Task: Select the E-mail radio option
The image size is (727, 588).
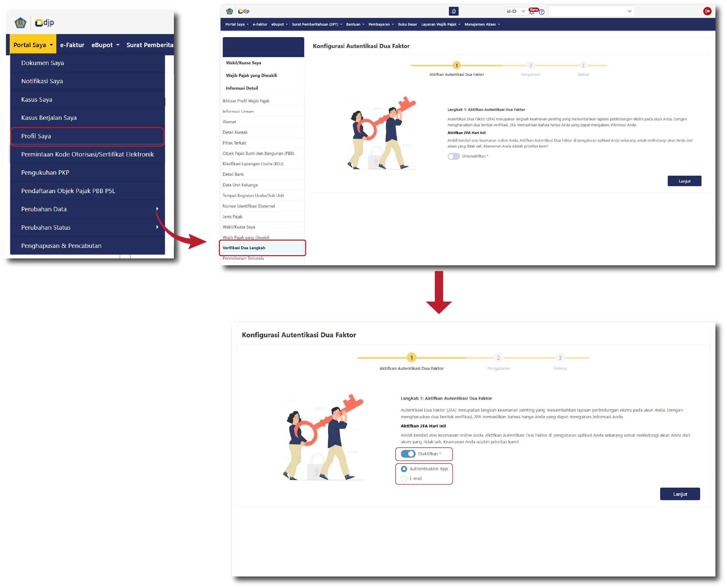Action: (404, 479)
